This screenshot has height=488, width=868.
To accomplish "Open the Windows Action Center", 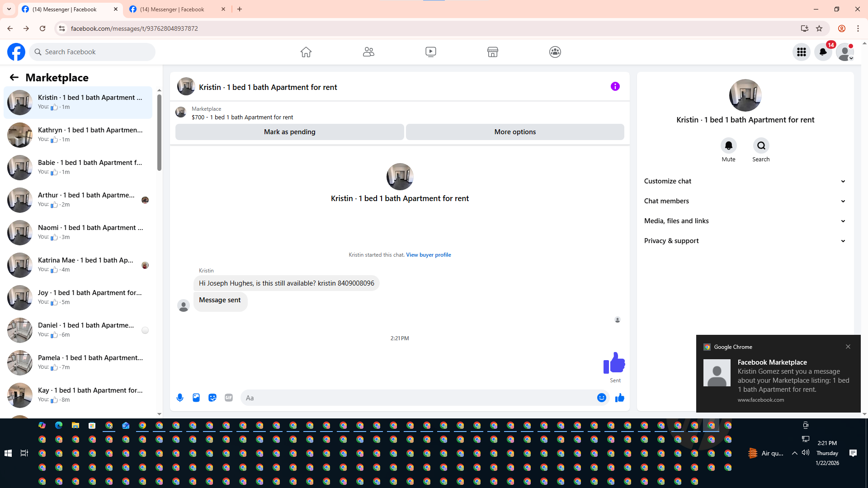I will click(853, 453).
